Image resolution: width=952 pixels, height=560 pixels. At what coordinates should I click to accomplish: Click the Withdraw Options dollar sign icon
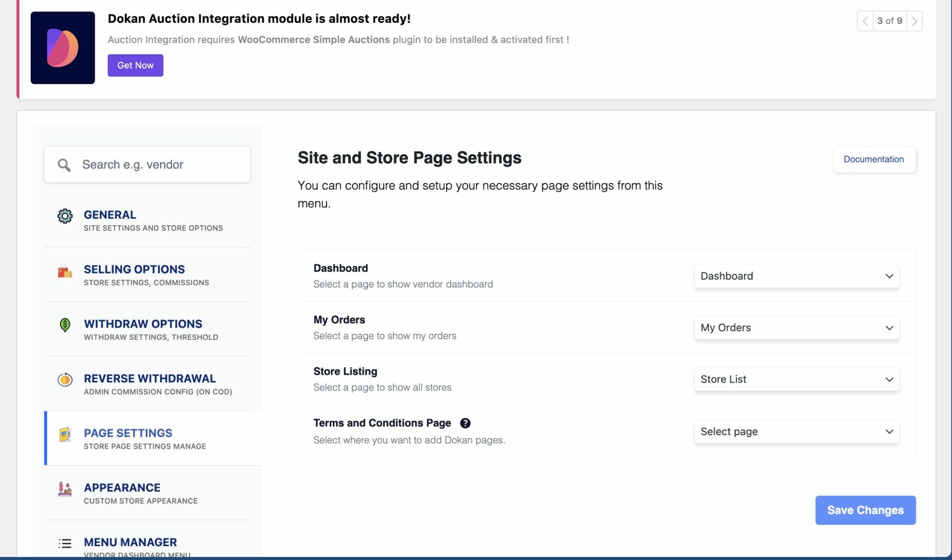pos(65,325)
